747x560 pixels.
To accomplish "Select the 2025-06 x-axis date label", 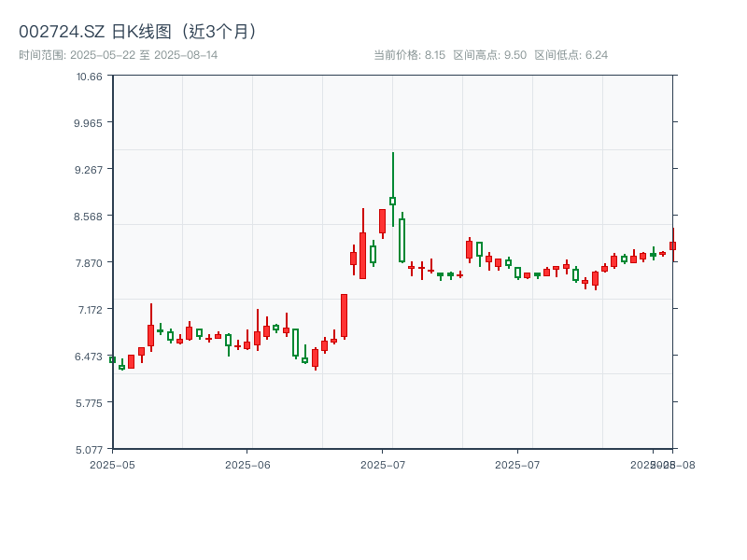I will 247,464.
